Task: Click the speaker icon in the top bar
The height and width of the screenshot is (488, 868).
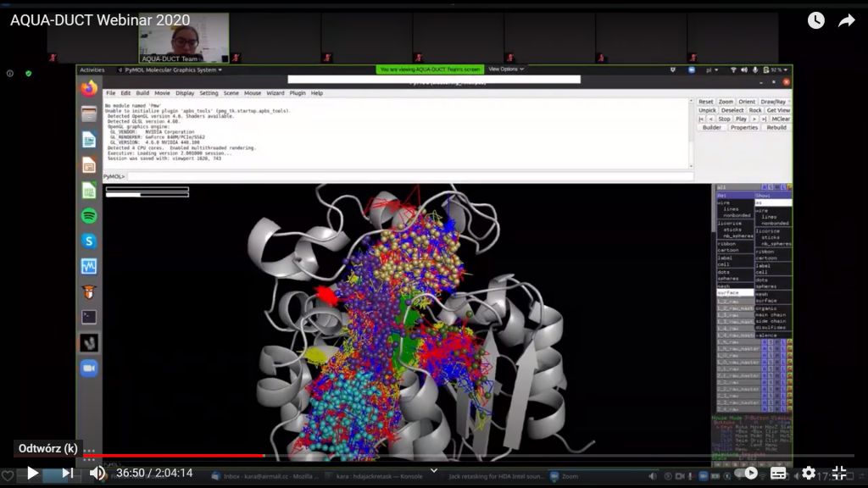Action: (x=744, y=70)
